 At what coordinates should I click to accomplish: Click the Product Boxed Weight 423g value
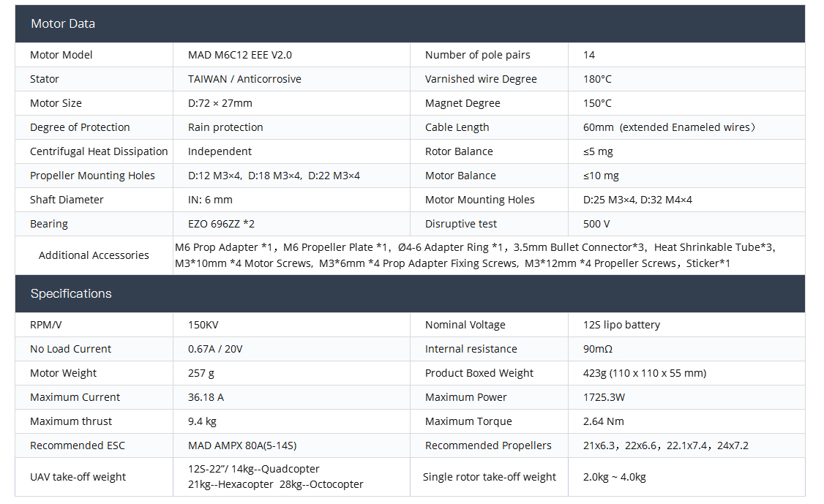pyautogui.click(x=644, y=373)
